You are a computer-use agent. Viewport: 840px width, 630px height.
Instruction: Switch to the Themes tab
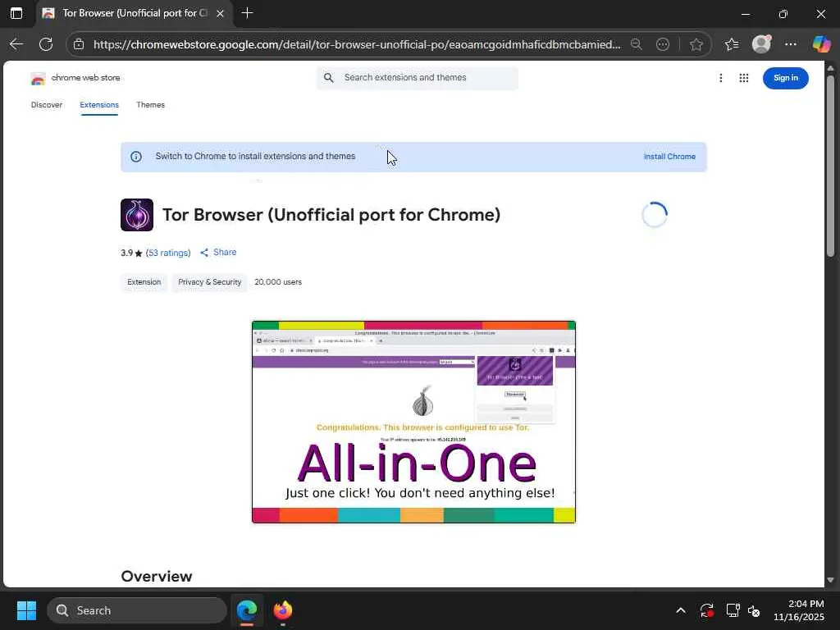pyautogui.click(x=151, y=105)
